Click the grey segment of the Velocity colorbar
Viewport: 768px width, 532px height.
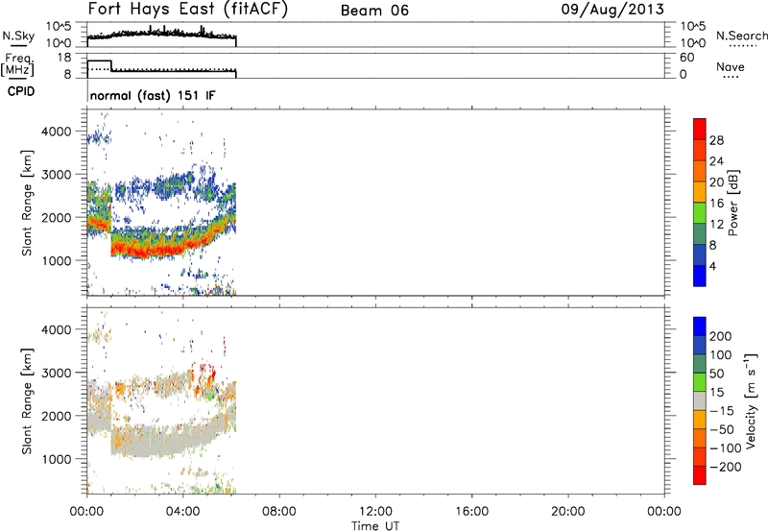click(x=700, y=400)
